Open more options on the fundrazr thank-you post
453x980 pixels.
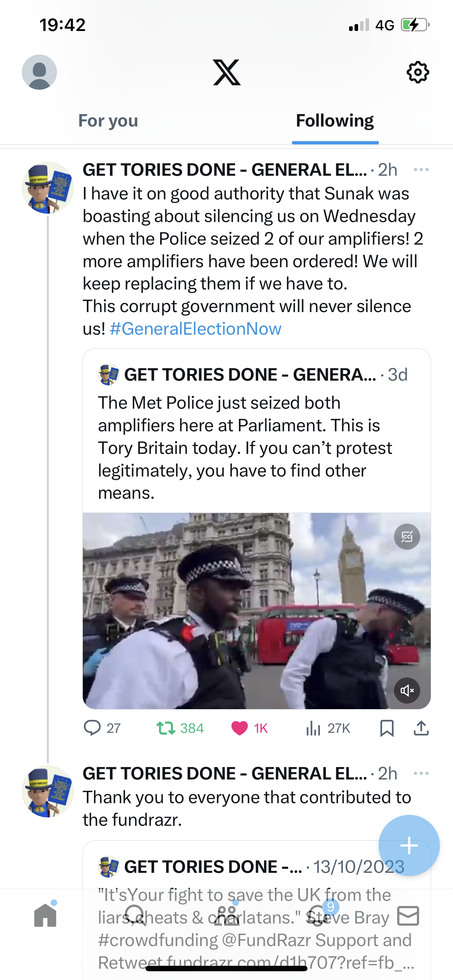click(421, 773)
